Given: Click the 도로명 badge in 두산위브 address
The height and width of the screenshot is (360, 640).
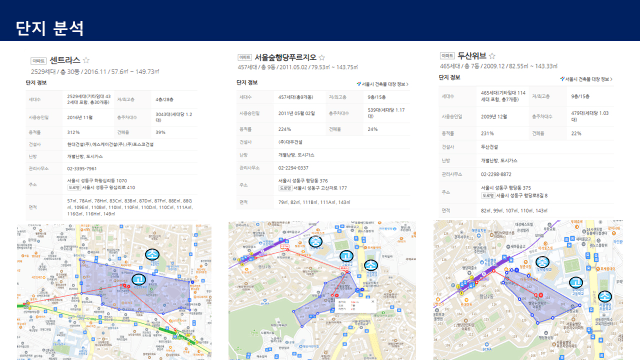Looking at the screenshot, I should 488,196.
